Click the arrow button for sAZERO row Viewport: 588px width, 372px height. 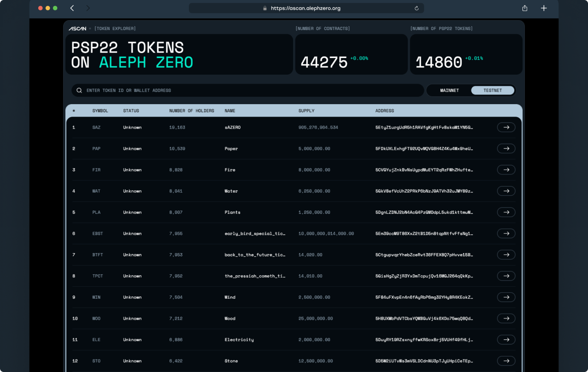click(506, 127)
